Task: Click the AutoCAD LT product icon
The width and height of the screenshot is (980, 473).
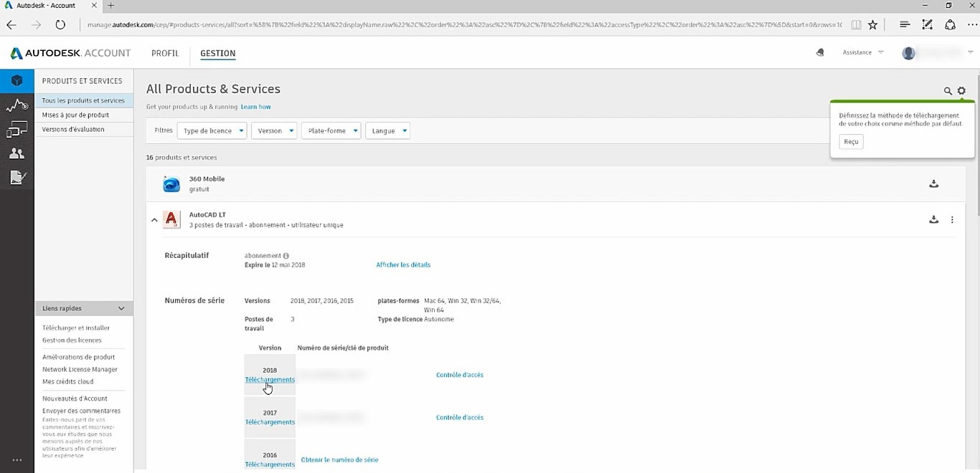Action: (x=171, y=219)
